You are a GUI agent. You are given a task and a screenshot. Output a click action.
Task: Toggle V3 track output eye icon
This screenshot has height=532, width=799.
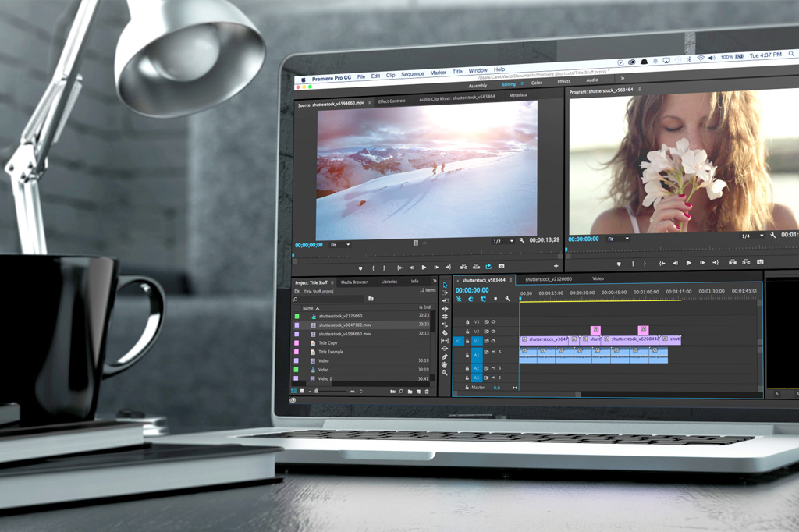point(493,321)
